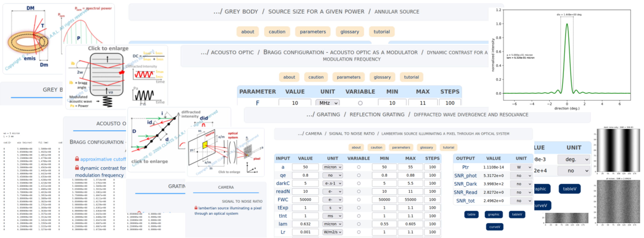Open tutorial tab on the Grey Body page

[381, 32]
